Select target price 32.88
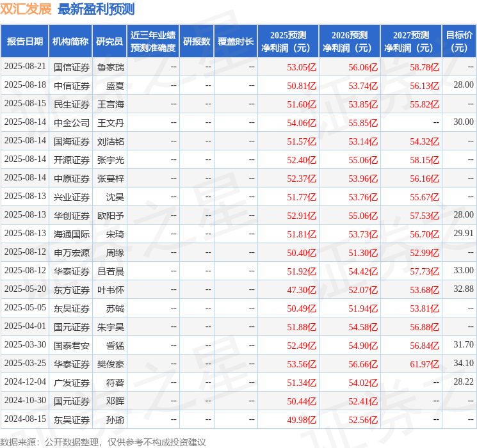 [x=464, y=289]
